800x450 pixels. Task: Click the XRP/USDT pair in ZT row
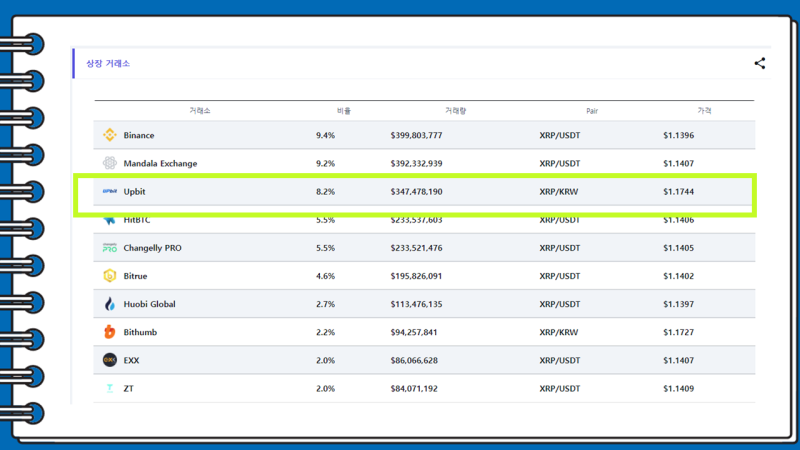(560, 388)
